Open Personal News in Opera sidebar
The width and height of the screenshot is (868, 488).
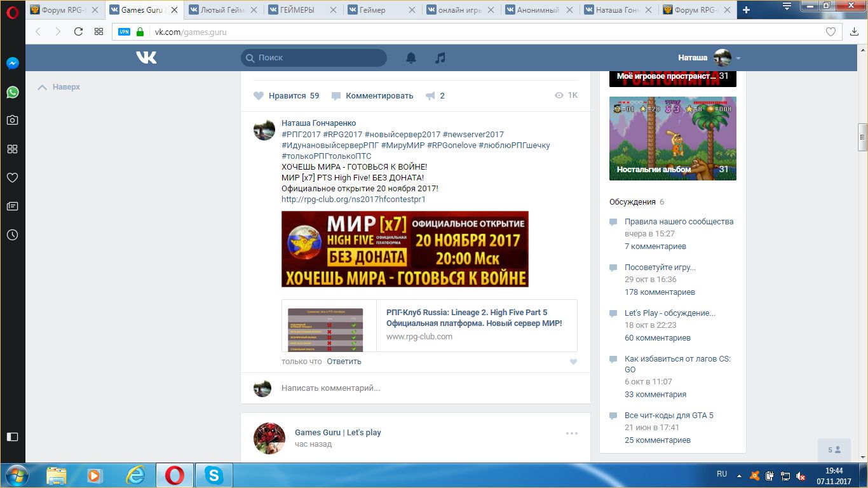12,207
